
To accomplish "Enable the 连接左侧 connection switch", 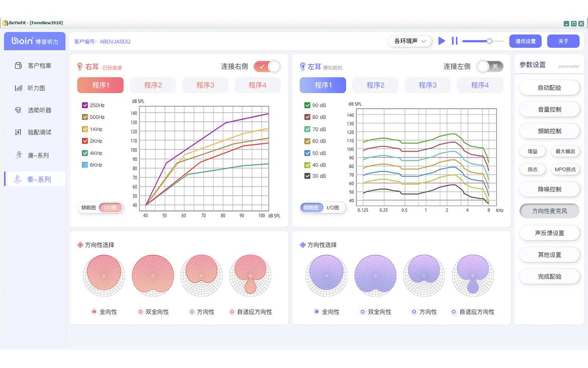I will [x=490, y=67].
